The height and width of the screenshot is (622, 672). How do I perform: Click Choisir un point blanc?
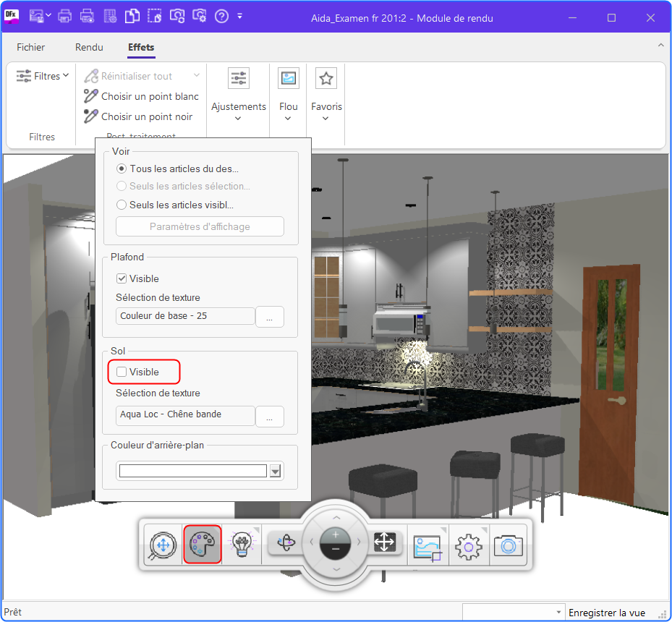150,96
